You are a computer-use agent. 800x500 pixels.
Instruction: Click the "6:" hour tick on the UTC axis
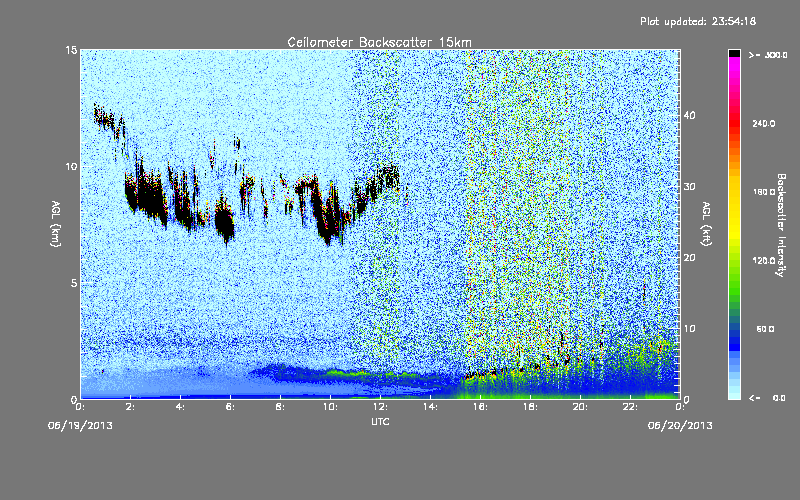[x=231, y=407]
